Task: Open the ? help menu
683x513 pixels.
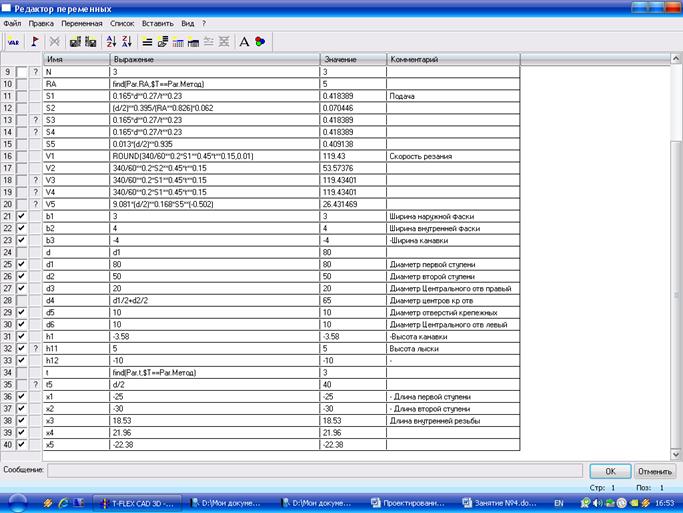Action: pyautogui.click(x=204, y=24)
